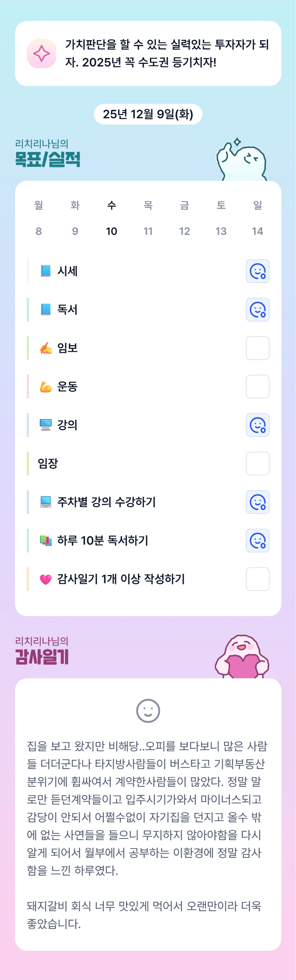The height and width of the screenshot is (980, 296).
Task: Open the 독서 goal item
Action: pos(67,310)
